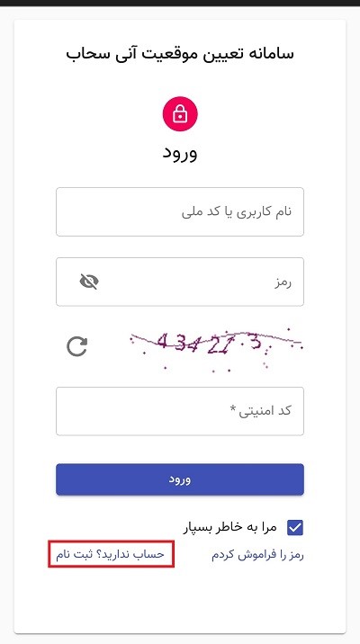Submit with the blue ورود button
The image size is (360, 644).
coord(180,479)
